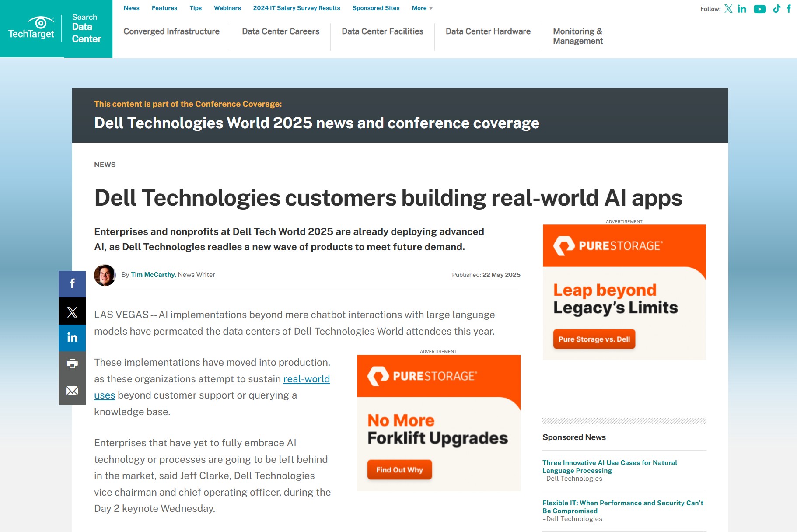Screen dimensions: 797x532
Task: Open Flexible IT Performance and Security article
Action: pos(623,507)
